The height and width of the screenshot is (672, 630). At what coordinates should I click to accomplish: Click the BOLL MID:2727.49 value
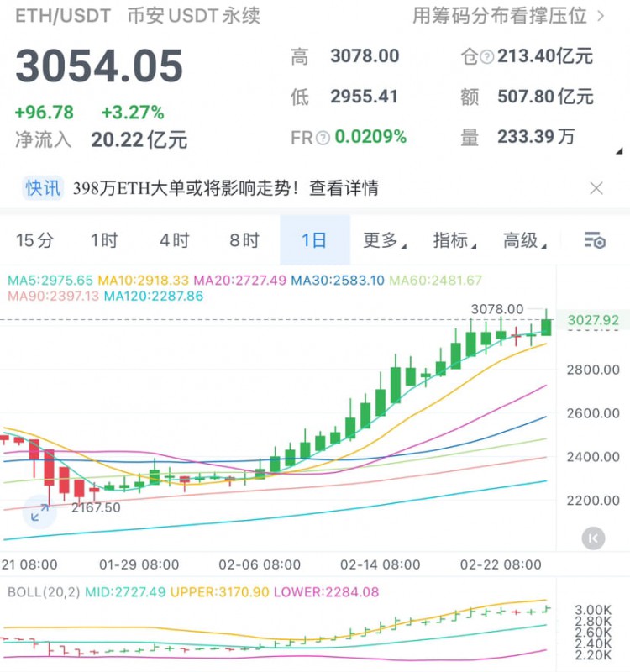click(125, 592)
